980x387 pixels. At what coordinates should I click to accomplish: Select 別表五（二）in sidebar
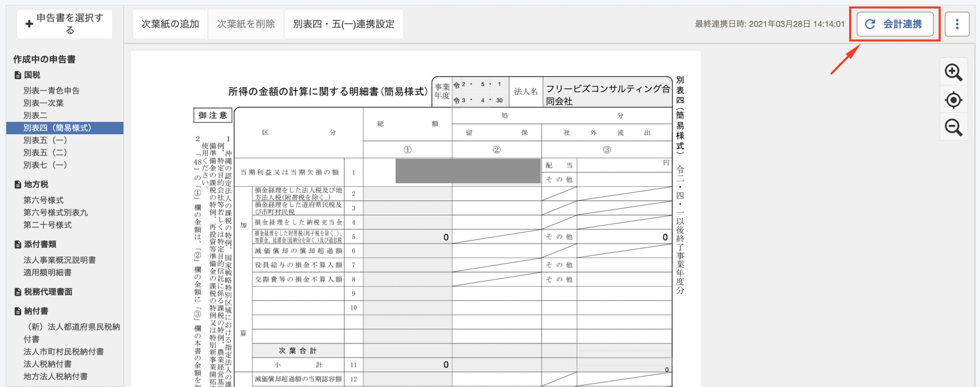click(45, 152)
